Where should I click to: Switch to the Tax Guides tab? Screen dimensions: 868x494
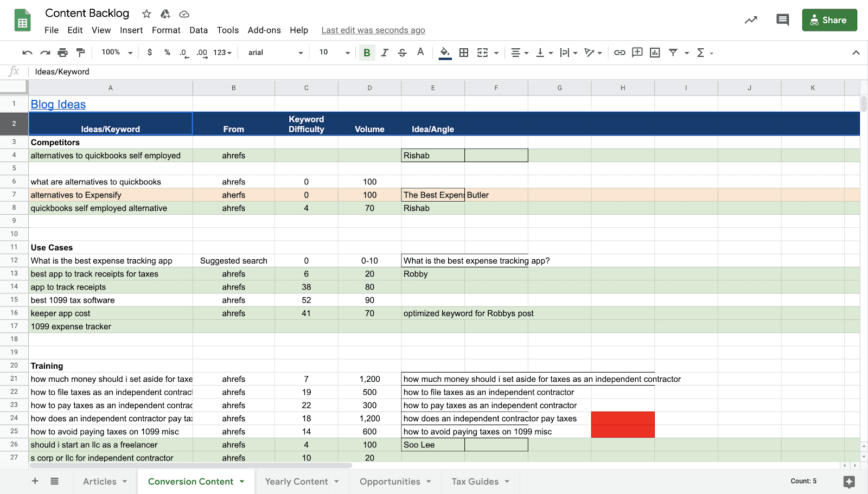(480, 482)
